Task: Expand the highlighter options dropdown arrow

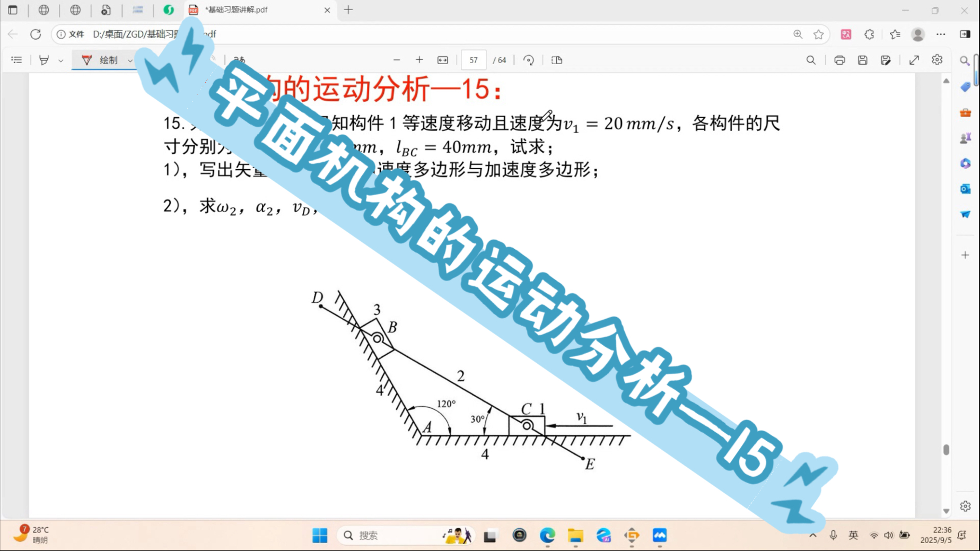Action: click(61, 60)
